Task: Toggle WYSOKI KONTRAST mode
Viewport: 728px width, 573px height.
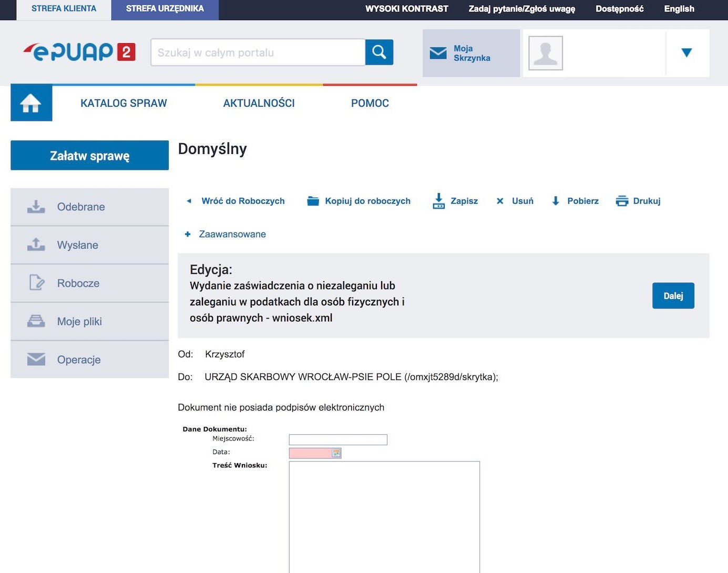Action: 406,9
